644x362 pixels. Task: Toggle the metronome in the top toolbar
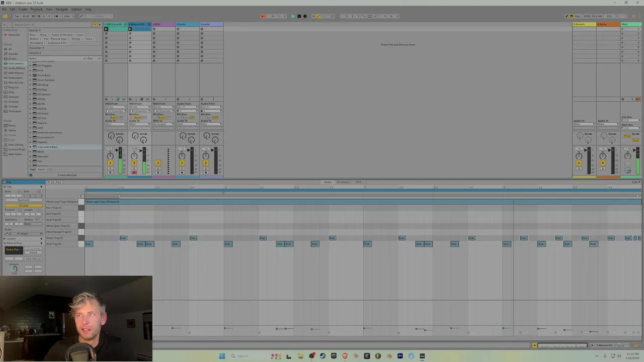click(x=56, y=16)
